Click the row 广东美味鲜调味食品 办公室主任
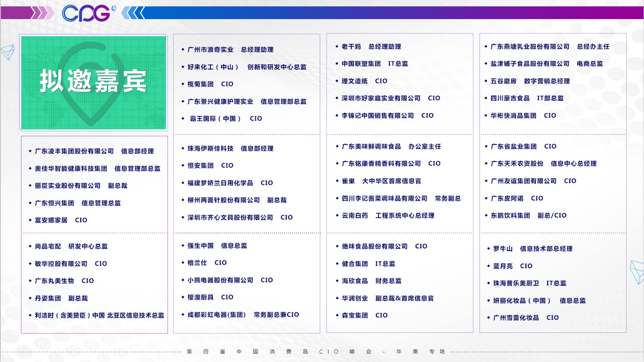 [x=389, y=147]
